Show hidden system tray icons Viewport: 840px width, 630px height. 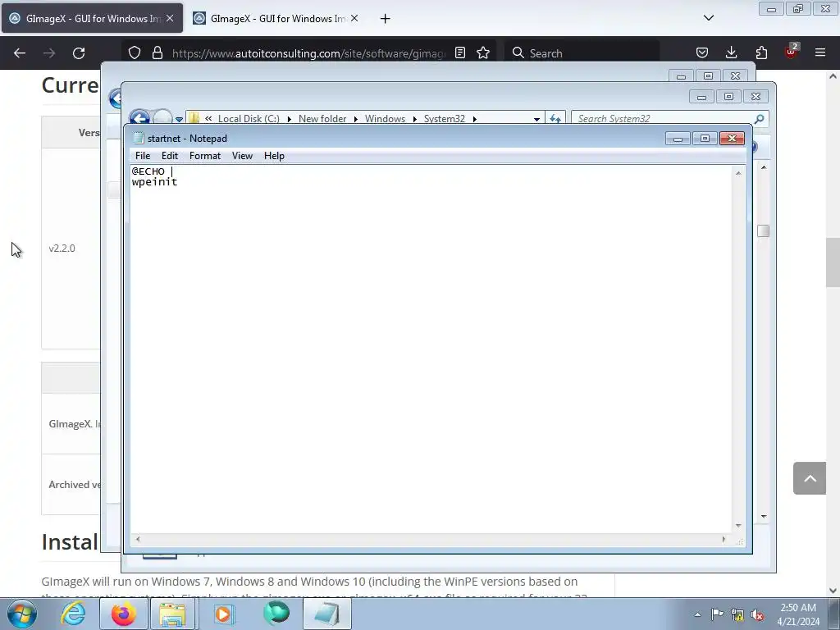coord(697,614)
